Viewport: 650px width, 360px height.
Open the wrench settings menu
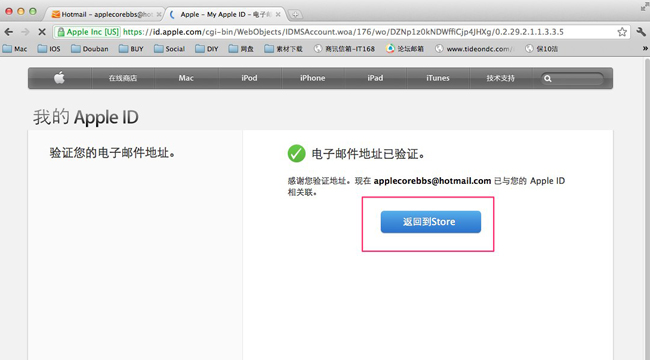click(641, 32)
